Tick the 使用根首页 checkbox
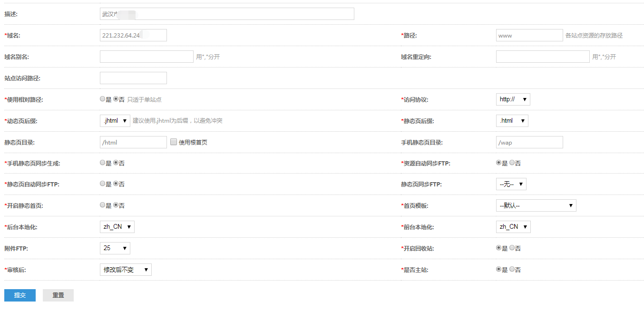Image resolution: width=644 pixels, height=331 pixels. 174,142
